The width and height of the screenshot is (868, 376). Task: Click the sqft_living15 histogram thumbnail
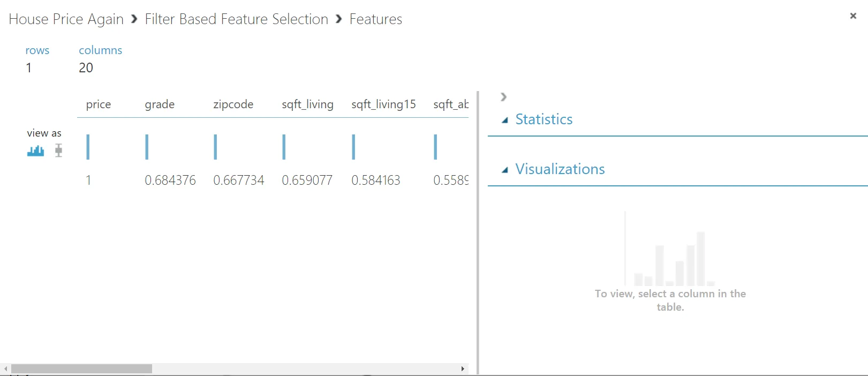click(x=353, y=147)
